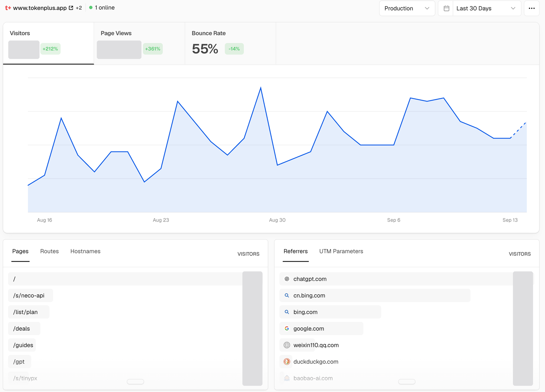
Task: Click the DuckDuckGo logo icon
Action: [x=287, y=362]
